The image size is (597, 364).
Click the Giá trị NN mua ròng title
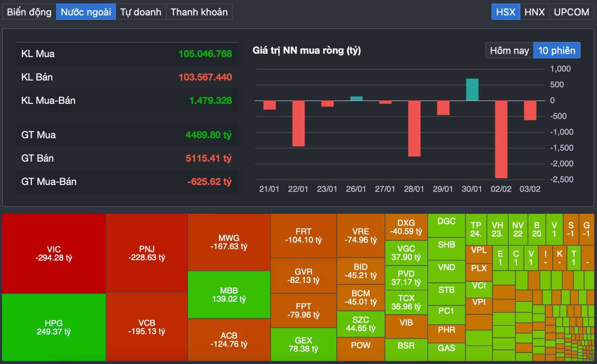307,50
